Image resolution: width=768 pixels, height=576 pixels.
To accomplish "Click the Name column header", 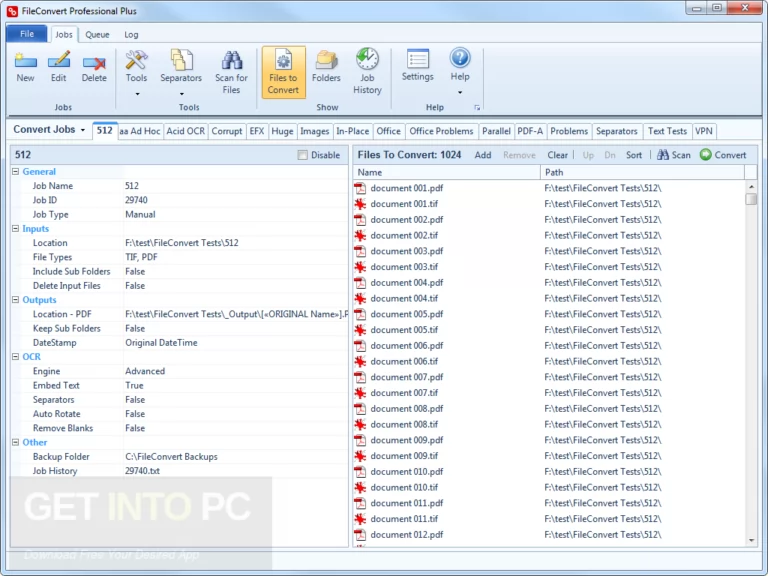I will tap(446, 172).
